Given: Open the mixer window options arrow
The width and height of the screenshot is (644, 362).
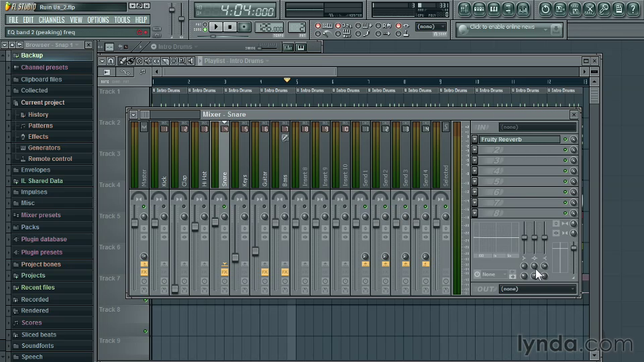Looking at the screenshot, I should (133, 115).
